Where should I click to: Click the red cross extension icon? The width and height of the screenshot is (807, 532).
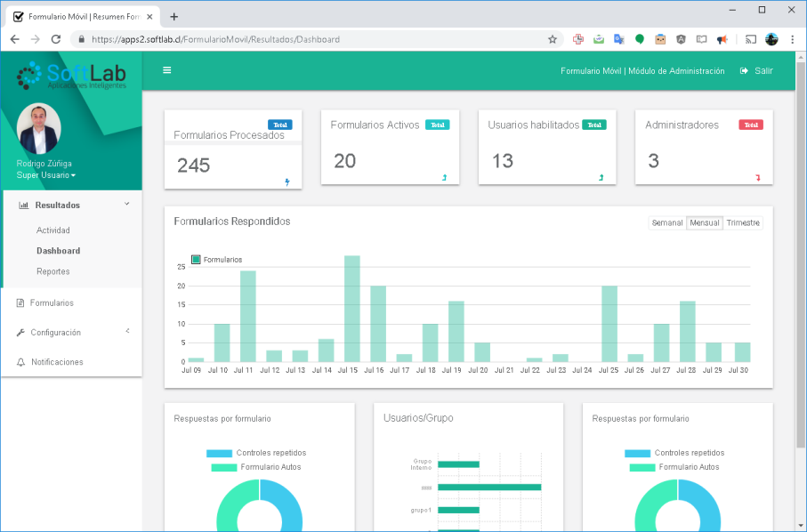[x=578, y=39]
